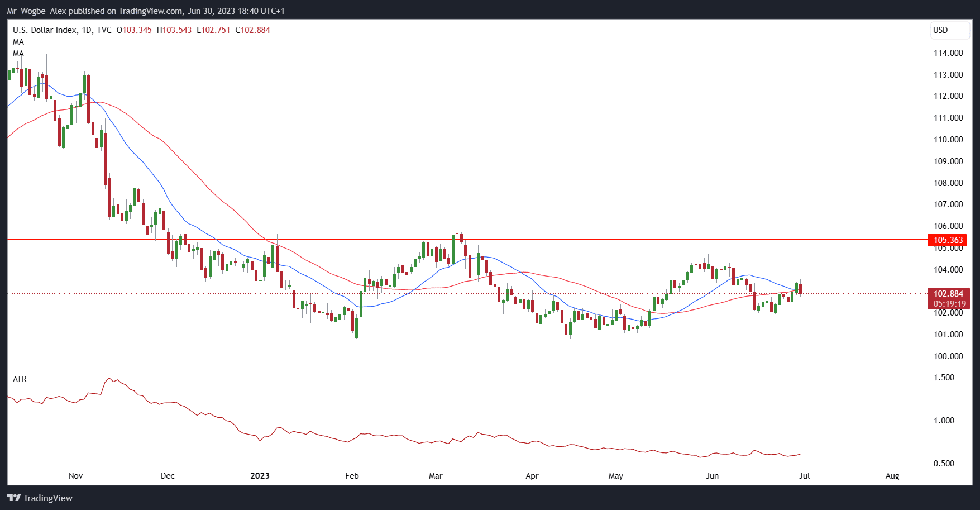The height and width of the screenshot is (510, 980).
Task: Click the Feb time axis label
Action: (352, 476)
